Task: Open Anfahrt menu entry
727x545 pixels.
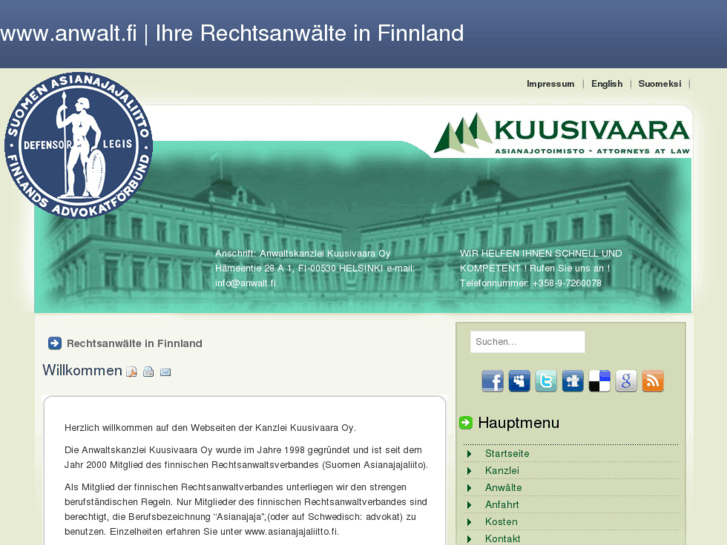Action: [x=502, y=505]
